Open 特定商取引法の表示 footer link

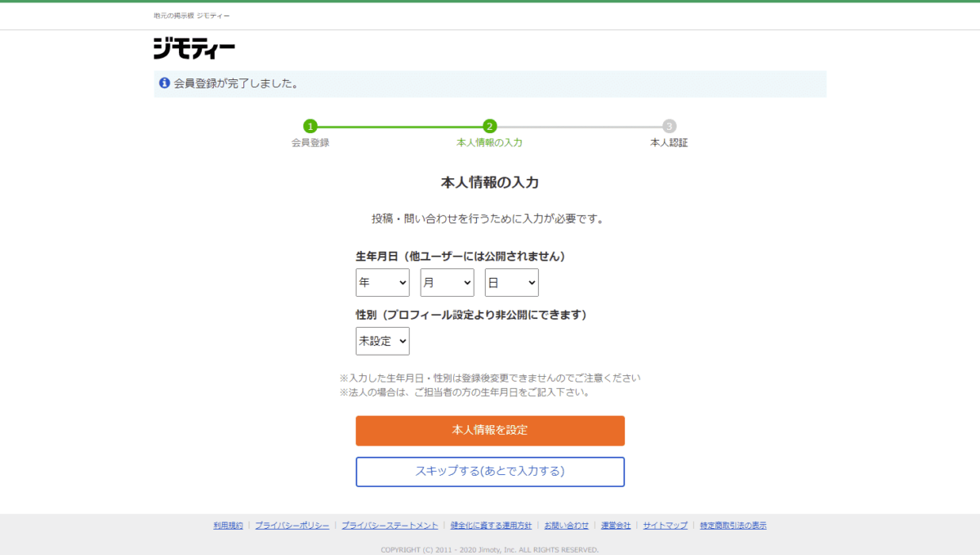point(733,526)
